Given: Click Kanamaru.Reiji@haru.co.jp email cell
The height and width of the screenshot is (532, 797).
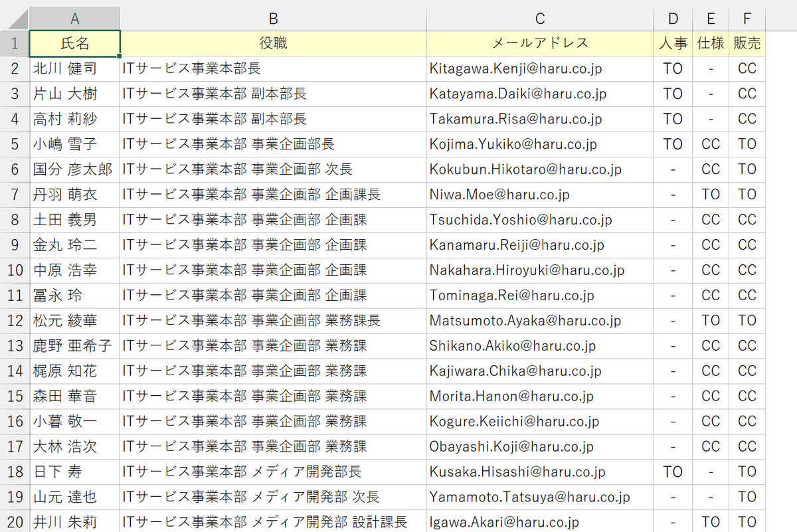Looking at the screenshot, I should [x=540, y=245].
